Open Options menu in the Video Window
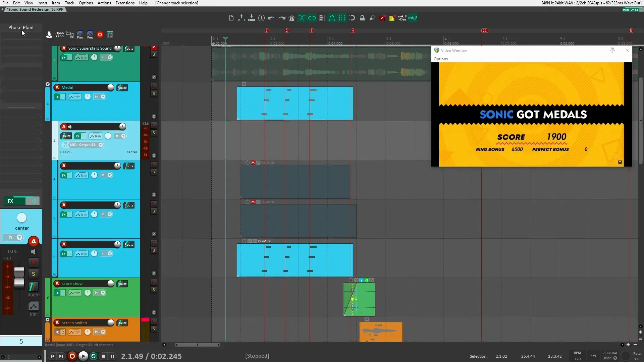 441,59
